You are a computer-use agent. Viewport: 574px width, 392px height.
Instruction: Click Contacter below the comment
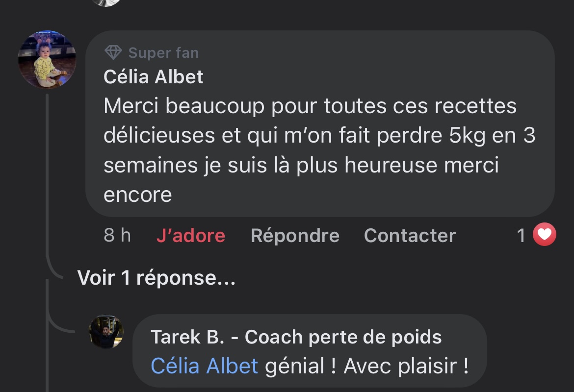click(x=410, y=236)
